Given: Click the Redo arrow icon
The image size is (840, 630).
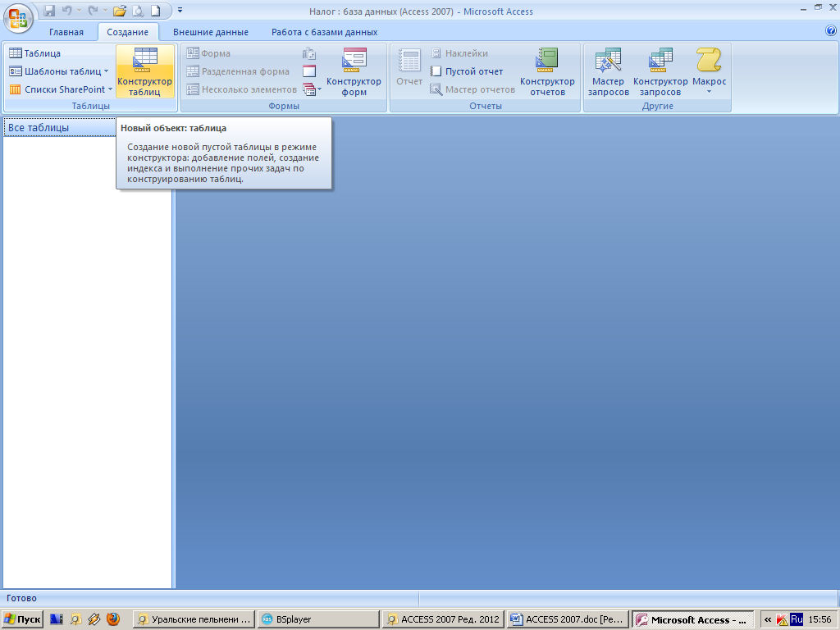Looking at the screenshot, I should click(x=94, y=10).
